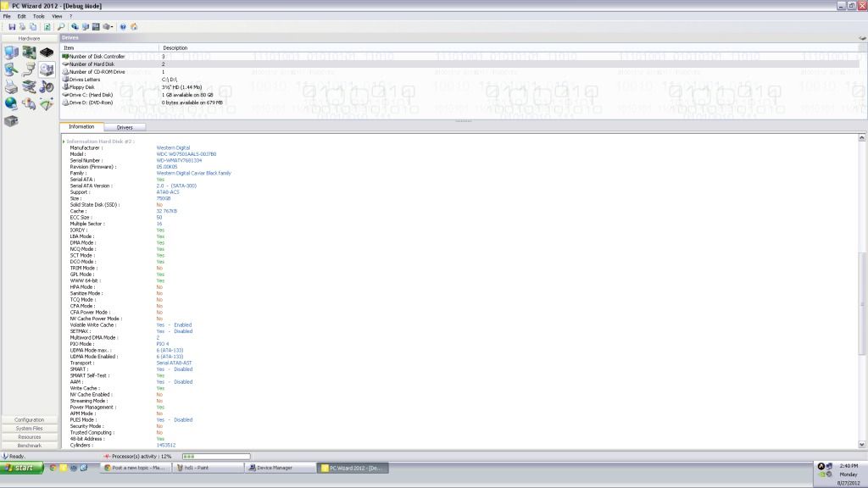The height and width of the screenshot is (488, 868).
Task: Open the ? help menu
Action: pyautogui.click(x=71, y=17)
